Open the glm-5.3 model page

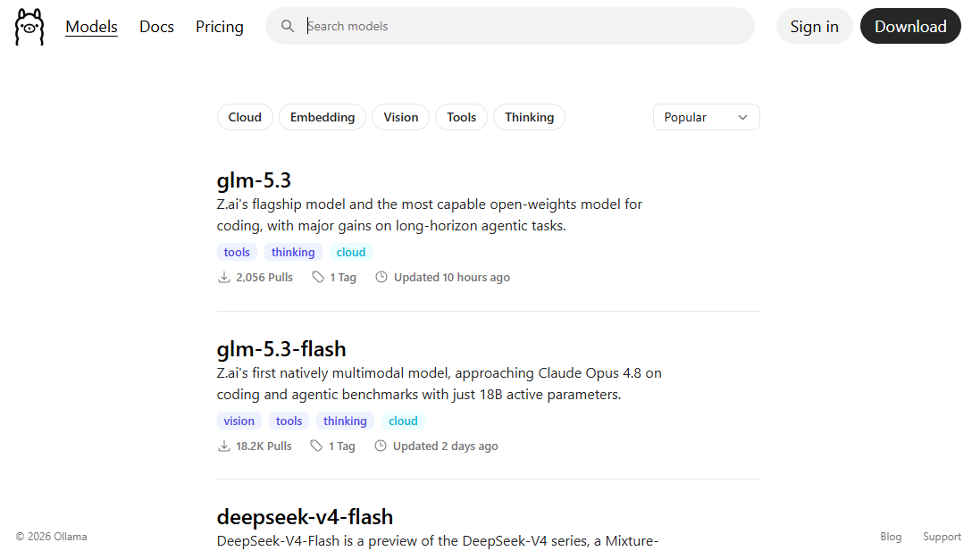click(254, 180)
